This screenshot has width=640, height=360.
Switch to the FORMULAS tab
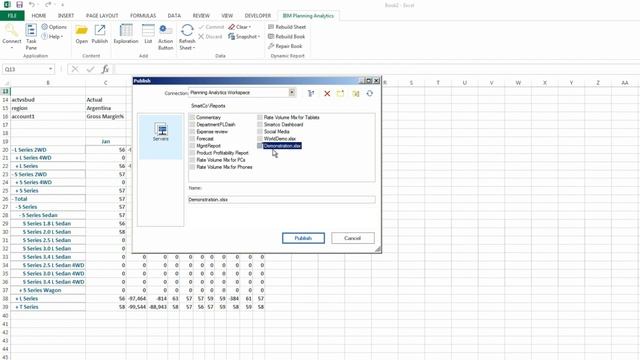(143, 16)
